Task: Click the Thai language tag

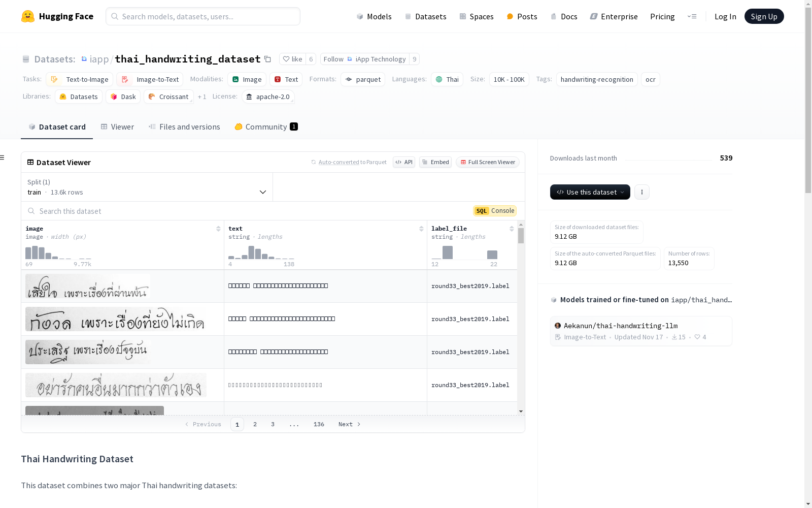Action: (x=447, y=79)
